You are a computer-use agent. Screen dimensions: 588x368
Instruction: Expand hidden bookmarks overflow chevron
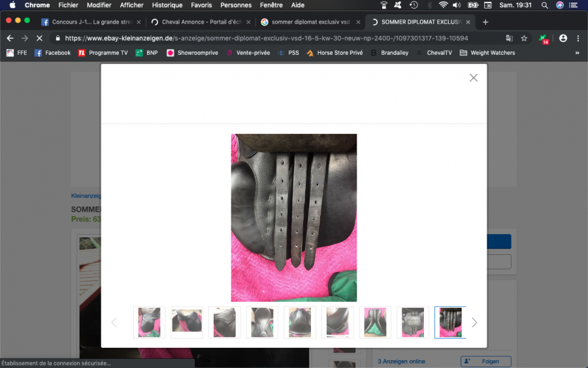pos(577,53)
